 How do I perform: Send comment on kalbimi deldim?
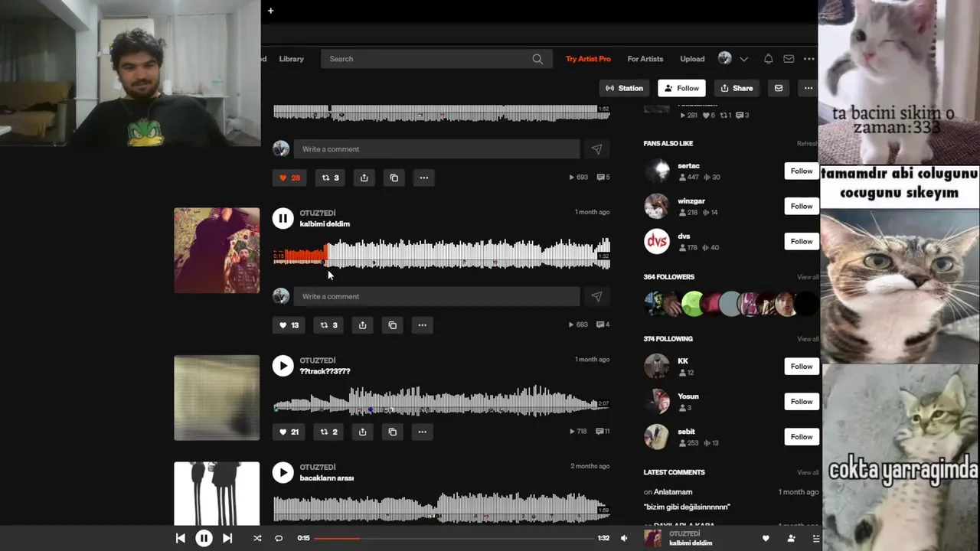(596, 296)
